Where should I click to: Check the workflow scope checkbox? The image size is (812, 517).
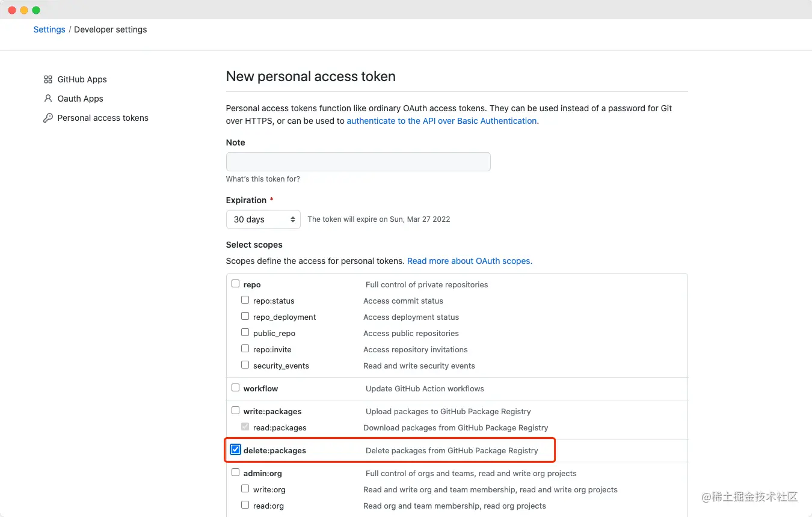pos(236,388)
